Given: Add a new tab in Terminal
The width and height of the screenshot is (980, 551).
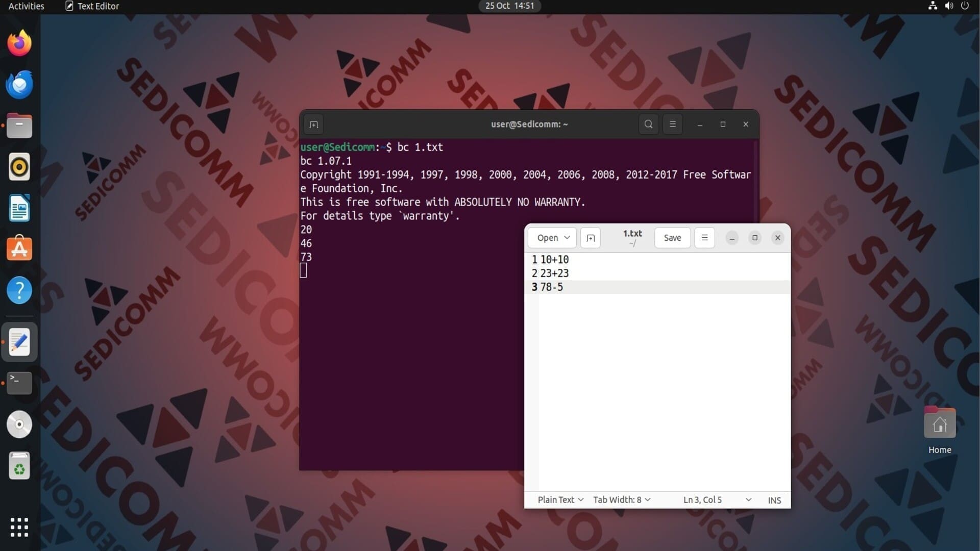Looking at the screenshot, I should pyautogui.click(x=313, y=124).
